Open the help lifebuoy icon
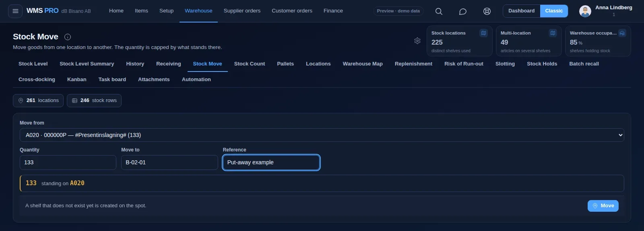 coord(487,11)
